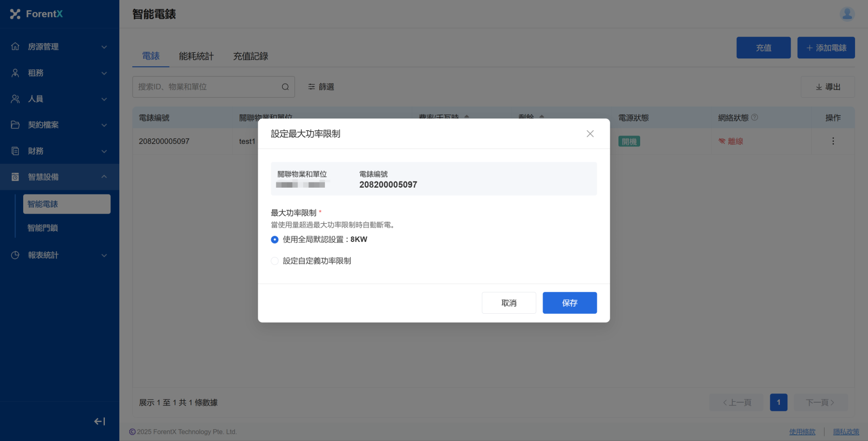Click the sidebar collapse arrow icon
This screenshot has height=441, width=868.
pyautogui.click(x=99, y=421)
